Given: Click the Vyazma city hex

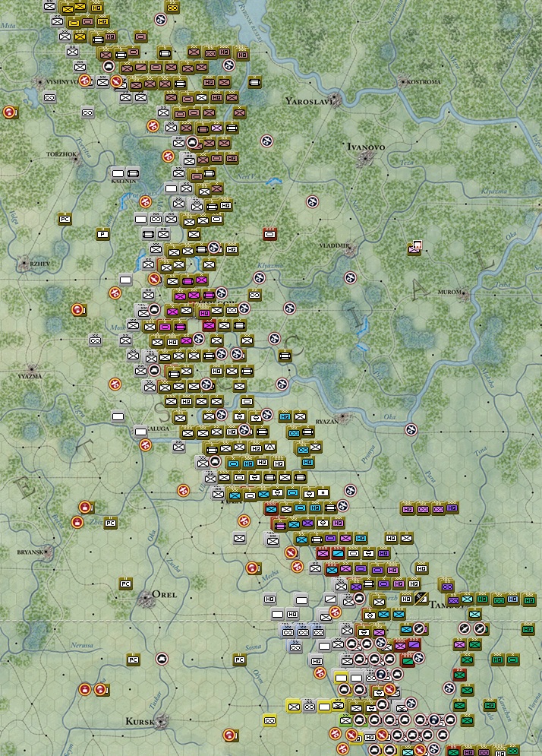Looking at the screenshot, I should tap(32, 369).
